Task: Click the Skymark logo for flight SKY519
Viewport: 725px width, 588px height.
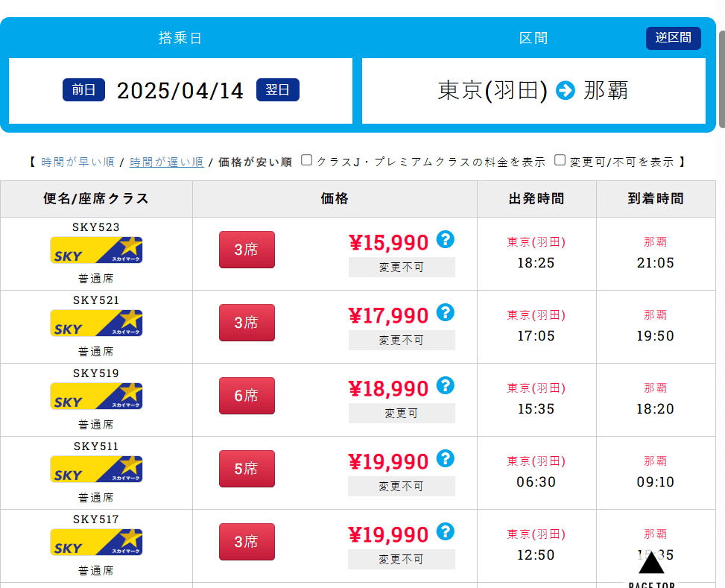Action: tap(96, 396)
